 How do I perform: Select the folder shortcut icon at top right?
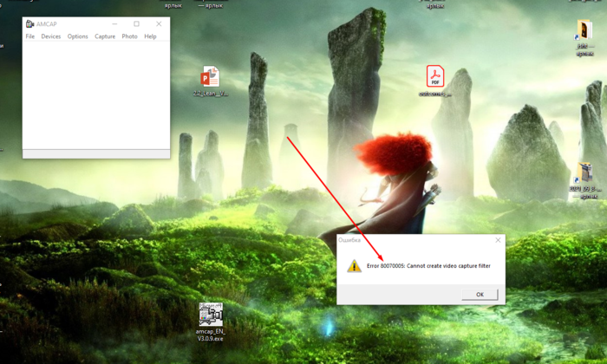point(584,37)
